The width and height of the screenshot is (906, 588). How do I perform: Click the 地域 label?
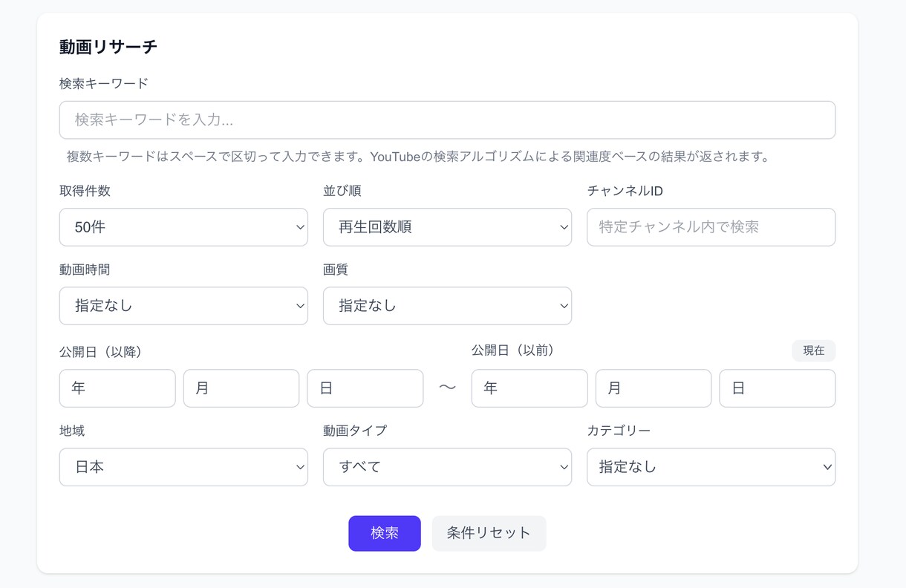pyautogui.click(x=72, y=431)
